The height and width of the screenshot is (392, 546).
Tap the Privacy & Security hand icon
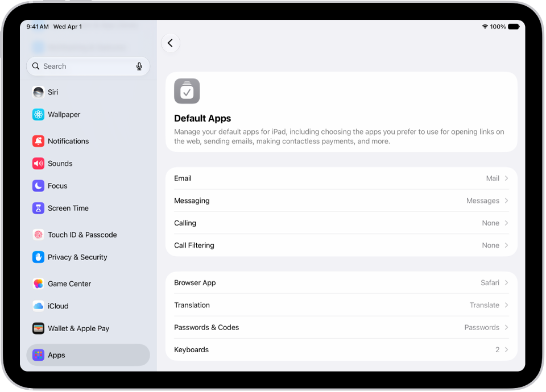pos(38,257)
